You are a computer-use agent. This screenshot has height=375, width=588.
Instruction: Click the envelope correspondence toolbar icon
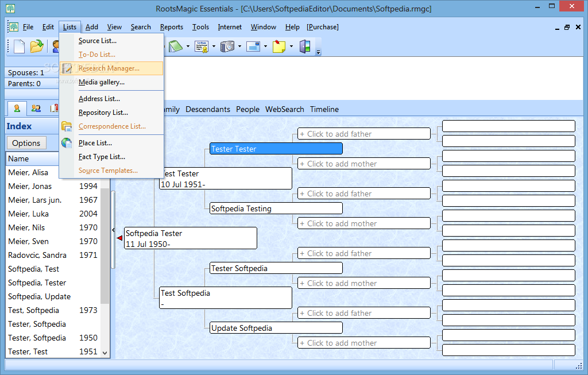click(253, 47)
